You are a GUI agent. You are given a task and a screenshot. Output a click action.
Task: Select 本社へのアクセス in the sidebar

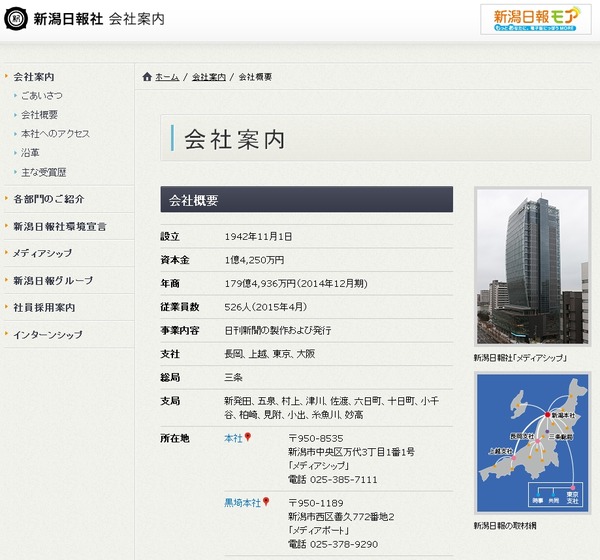coord(55,134)
